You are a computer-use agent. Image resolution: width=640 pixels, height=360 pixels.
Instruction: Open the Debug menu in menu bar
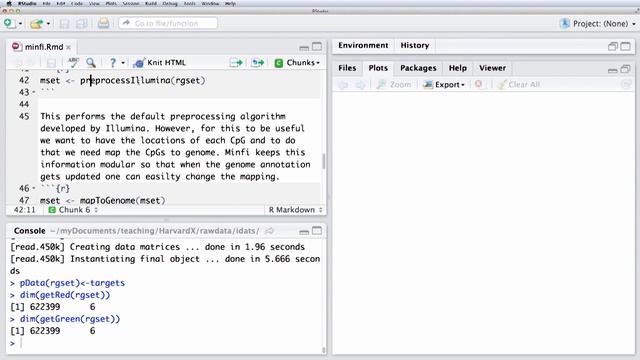click(170, 3)
